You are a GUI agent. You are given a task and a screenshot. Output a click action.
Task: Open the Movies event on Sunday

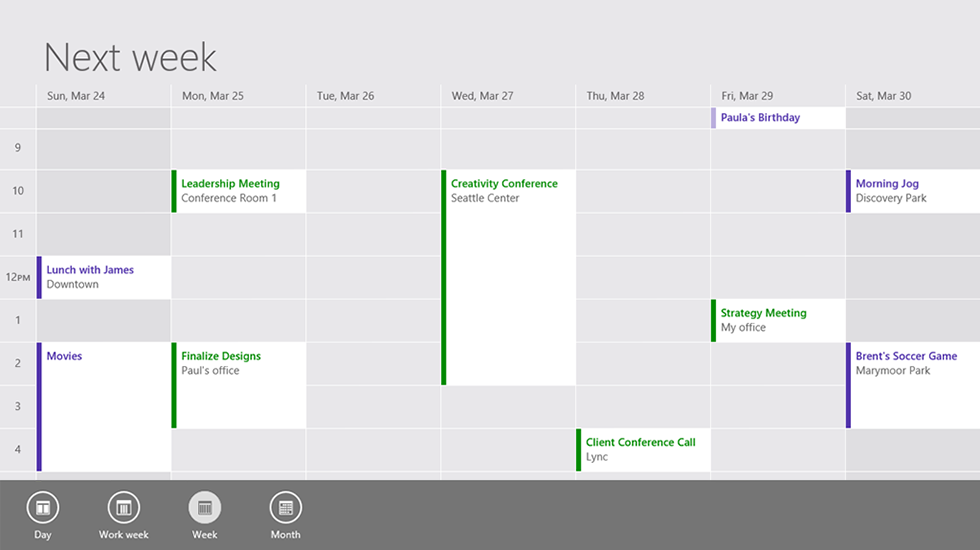(x=104, y=406)
